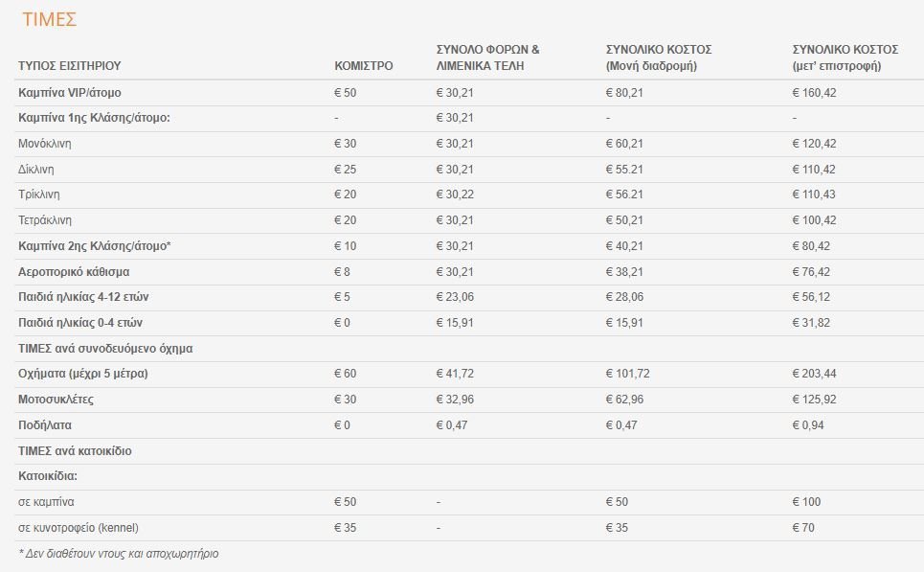This screenshot has height=572, width=924.
Task: Click Παιδιά ηλικίας 4-12 ετών label
Action: pos(83,297)
